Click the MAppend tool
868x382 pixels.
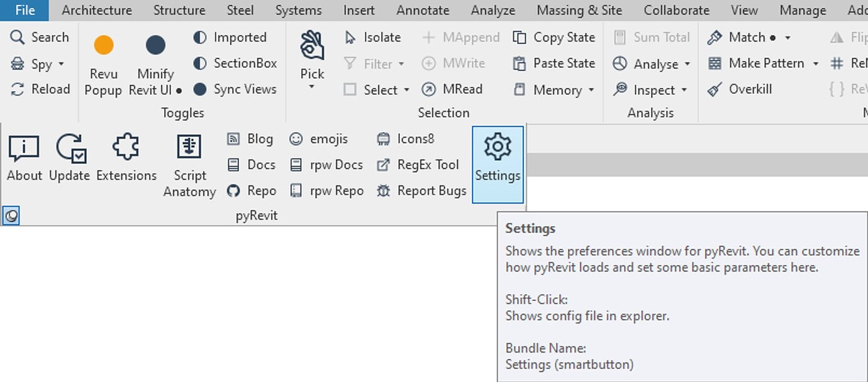point(460,37)
